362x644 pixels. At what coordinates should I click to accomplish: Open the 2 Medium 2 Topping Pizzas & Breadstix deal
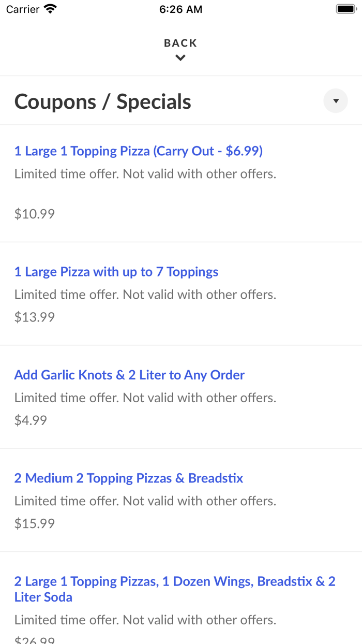click(128, 478)
